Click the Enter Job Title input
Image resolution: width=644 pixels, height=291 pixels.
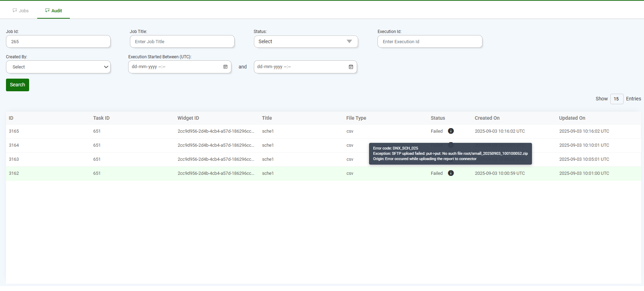tap(182, 41)
